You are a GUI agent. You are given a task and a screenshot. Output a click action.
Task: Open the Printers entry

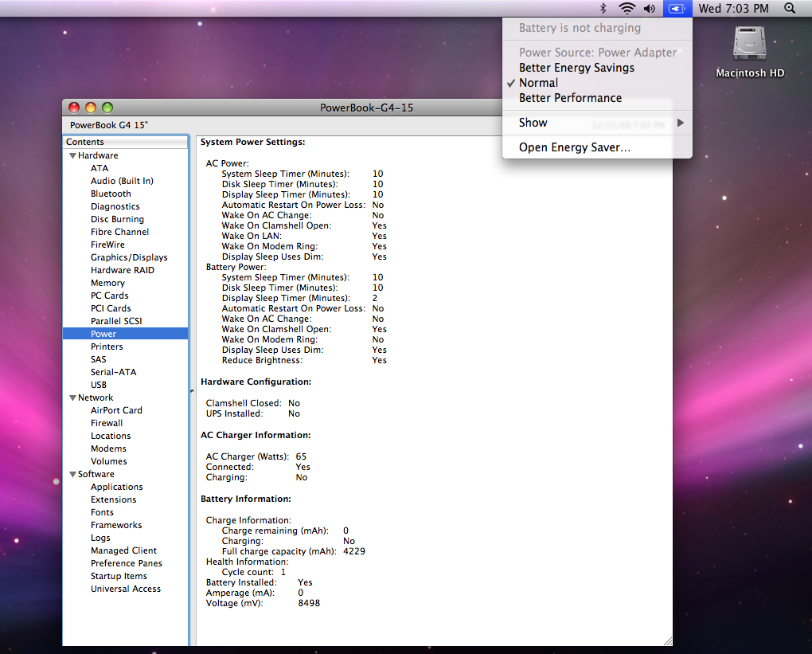click(x=125, y=347)
